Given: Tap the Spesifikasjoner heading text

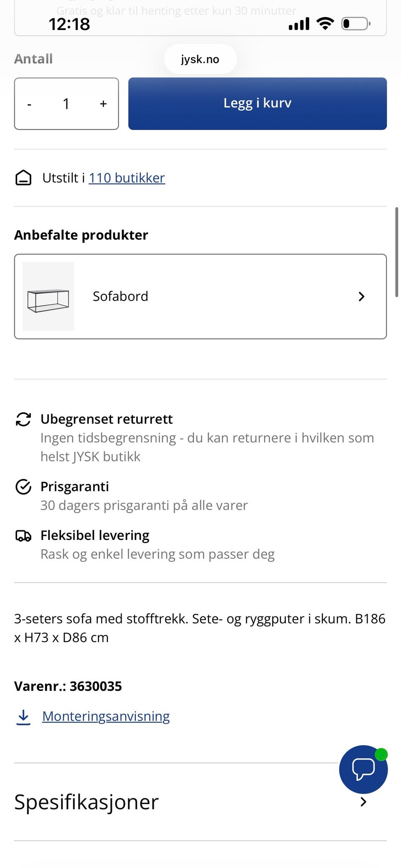Looking at the screenshot, I should (x=86, y=802).
